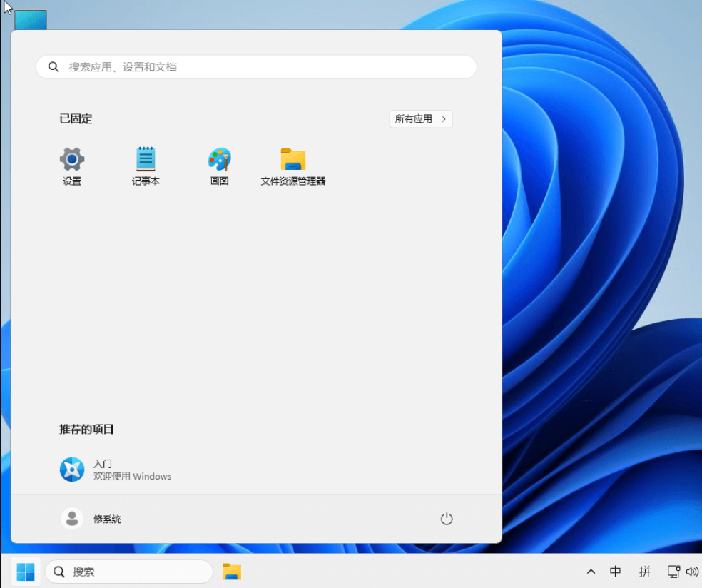This screenshot has width=702, height=588.
Task: Click the power button icon
Action: click(x=447, y=519)
